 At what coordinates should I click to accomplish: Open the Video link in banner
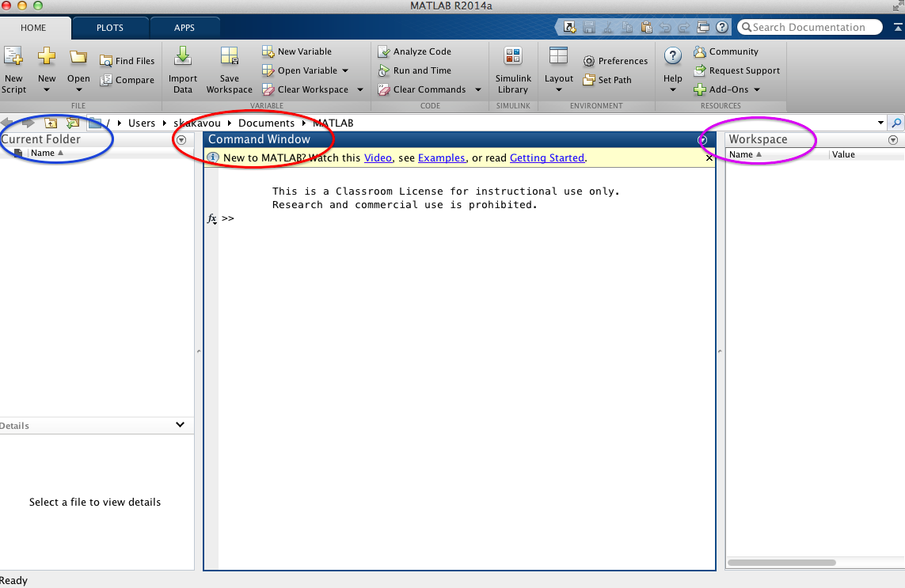pos(378,157)
